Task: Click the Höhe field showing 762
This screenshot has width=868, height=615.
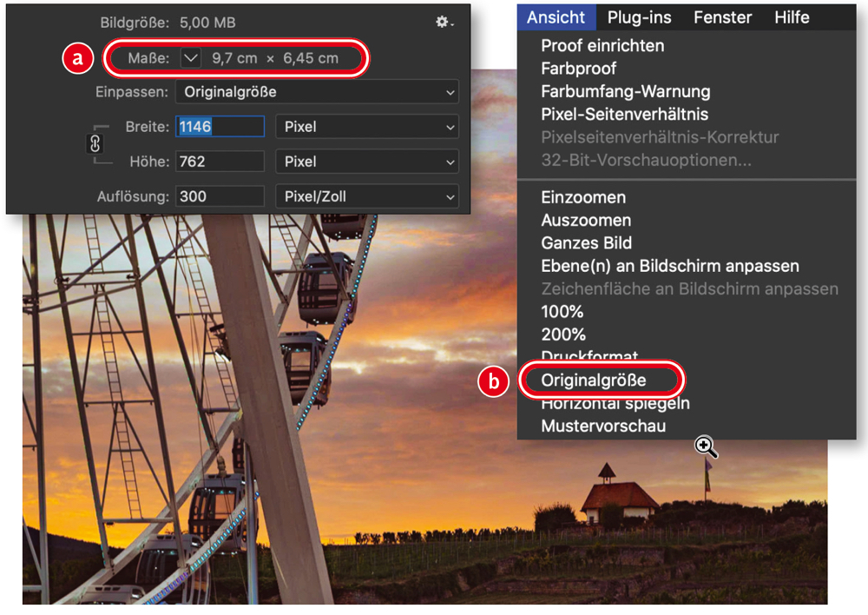Action: coord(220,162)
